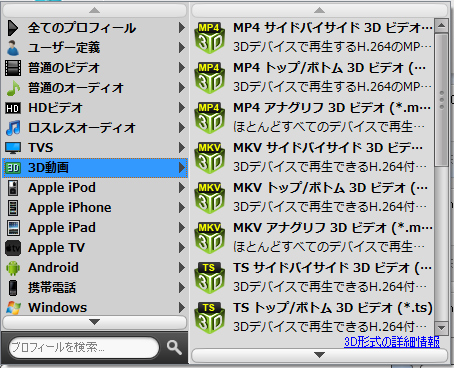Select the HDビデオ category
The height and width of the screenshot is (368, 456).
(x=95, y=108)
